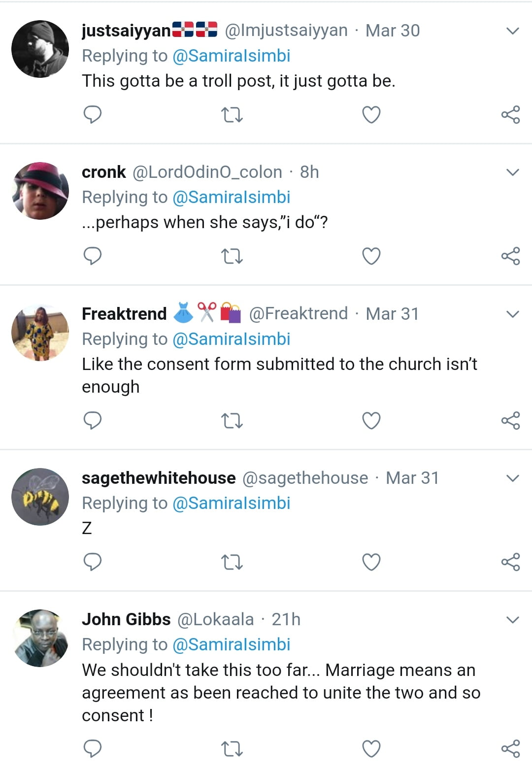This screenshot has height=774, width=532.
Task: Share Freaktrend's consent form tweet
Action: [x=510, y=421]
